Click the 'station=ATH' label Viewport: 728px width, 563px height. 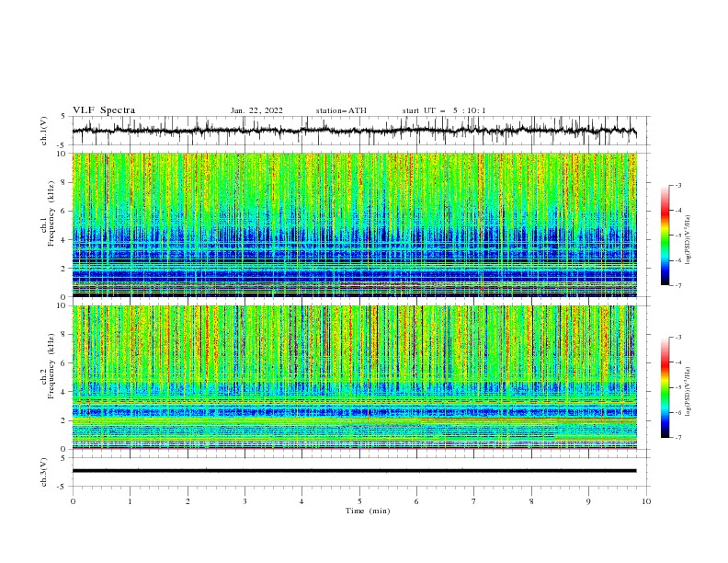pyautogui.click(x=341, y=110)
